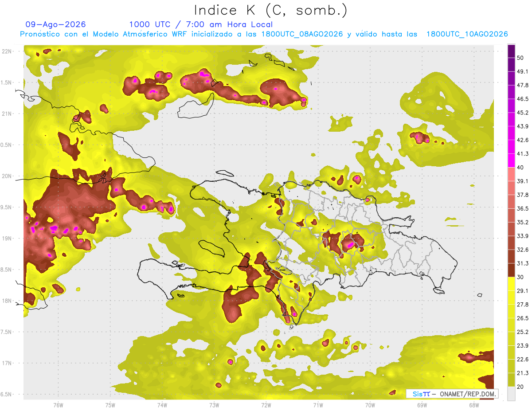Click the 'Pronóstico con el Modelo Atmosférico WRF' line

[x=263, y=34]
